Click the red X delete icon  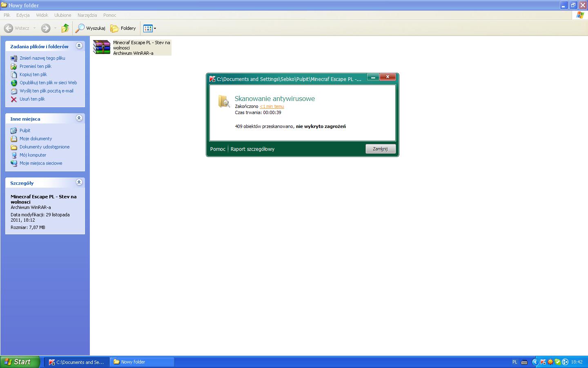[x=14, y=99]
